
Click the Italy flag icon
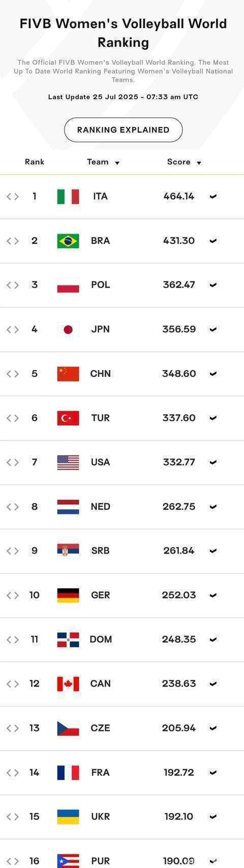(x=68, y=197)
